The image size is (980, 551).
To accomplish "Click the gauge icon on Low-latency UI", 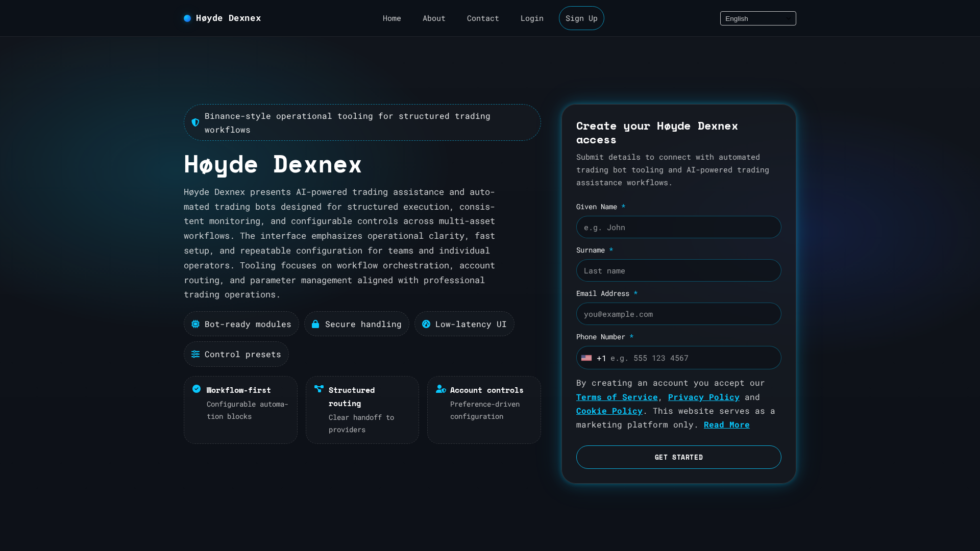I will click(426, 324).
